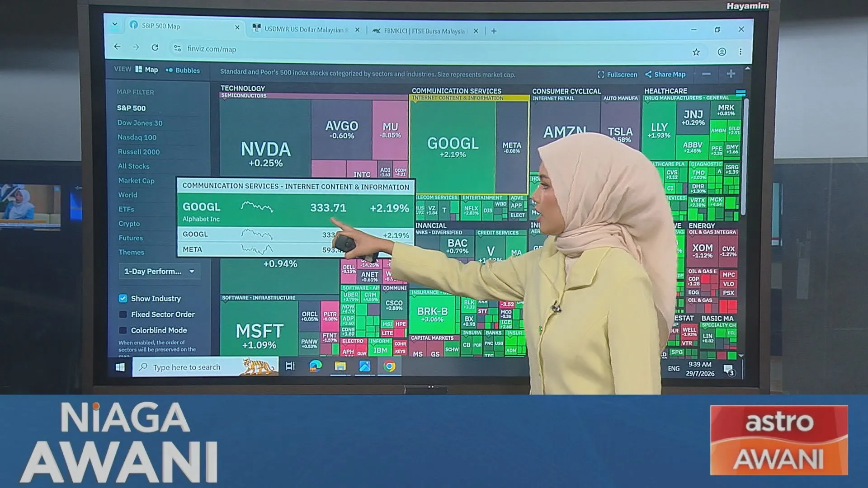The image size is (868, 488).
Task: Open the Chrome three-dot menu
Action: 741,52
